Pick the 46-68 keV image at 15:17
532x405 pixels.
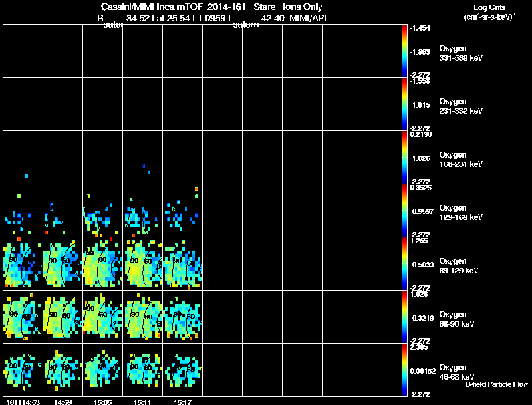[182, 370]
